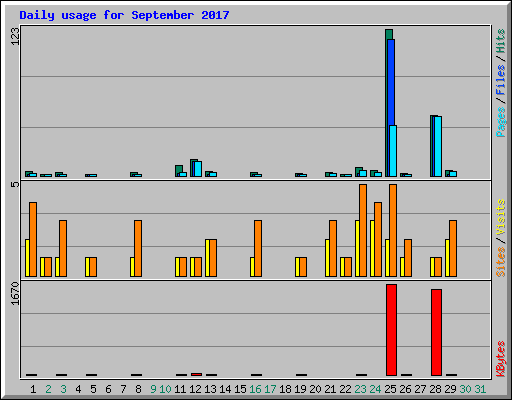Click the KBytes axis label
This screenshot has height=400, width=512.
point(500,359)
